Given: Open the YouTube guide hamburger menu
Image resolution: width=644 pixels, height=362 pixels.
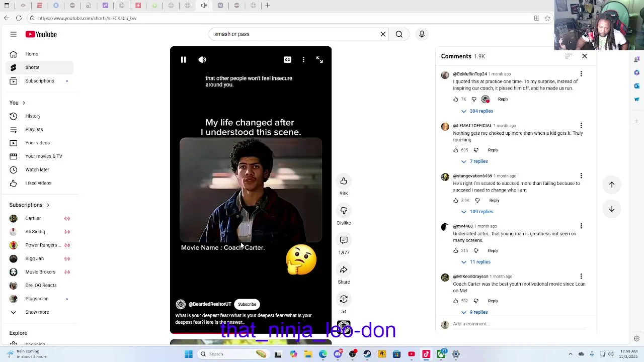Looking at the screenshot, I should [x=14, y=34].
